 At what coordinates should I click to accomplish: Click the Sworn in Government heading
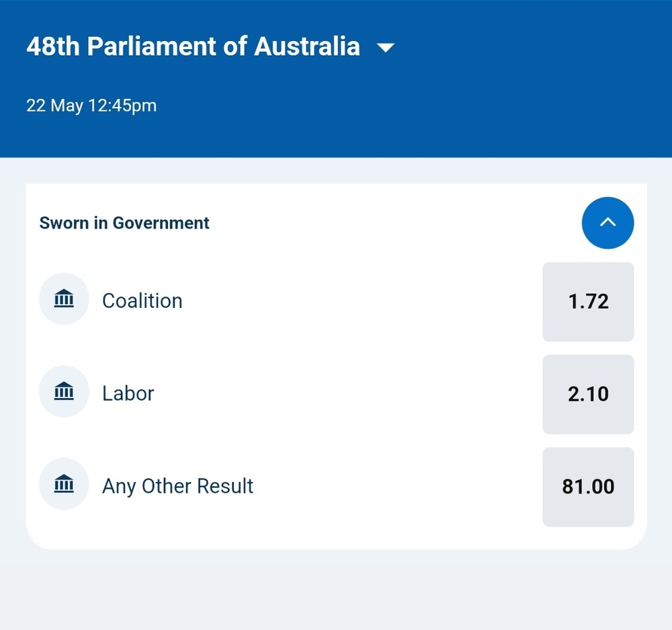pyautogui.click(x=124, y=223)
